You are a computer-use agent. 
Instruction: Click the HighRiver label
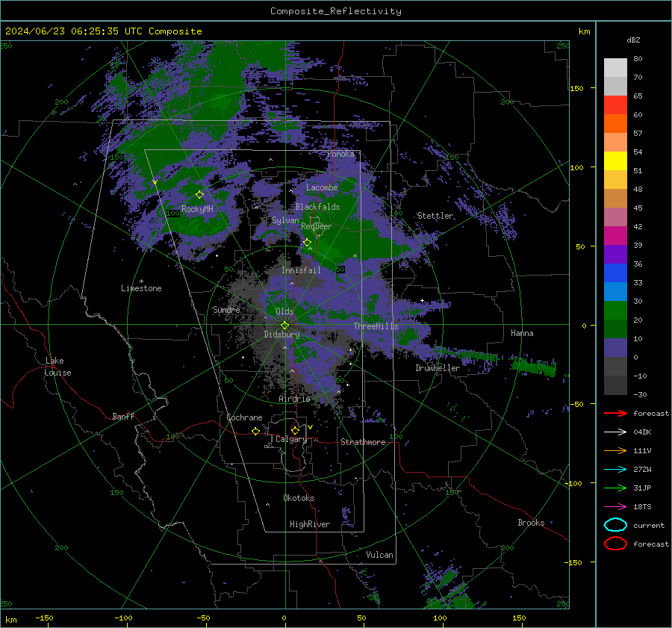tap(310, 524)
